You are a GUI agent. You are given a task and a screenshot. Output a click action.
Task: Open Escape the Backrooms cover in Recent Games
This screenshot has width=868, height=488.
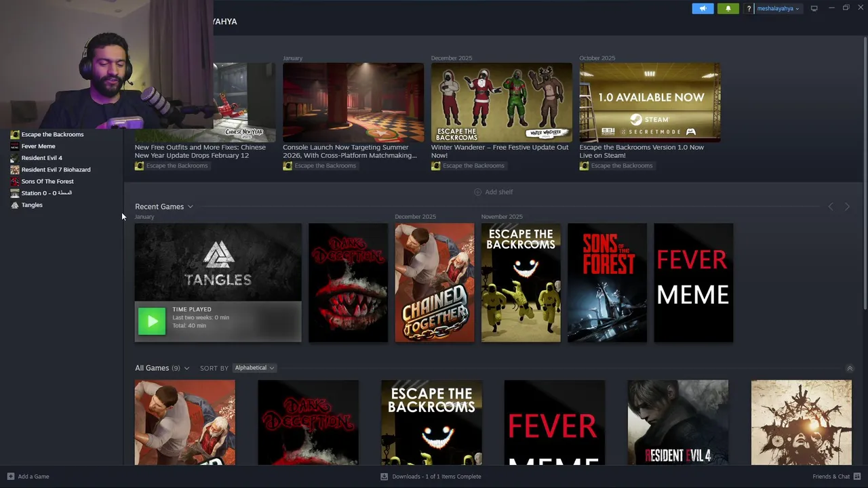pyautogui.click(x=521, y=283)
